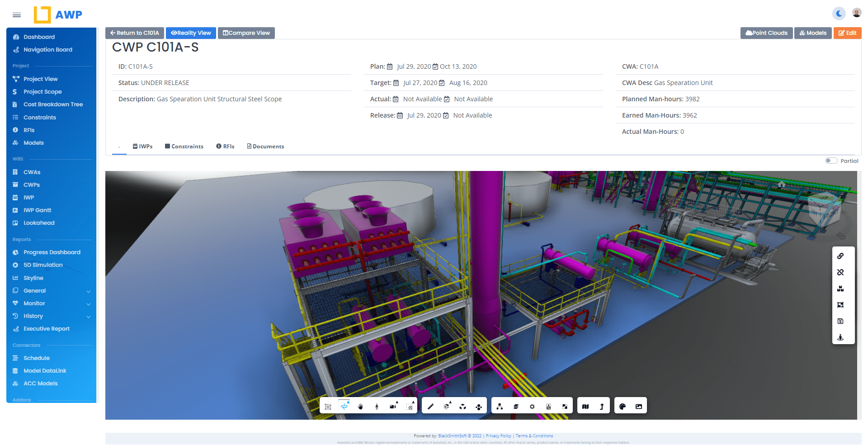Expand the History reports menu

click(52, 316)
